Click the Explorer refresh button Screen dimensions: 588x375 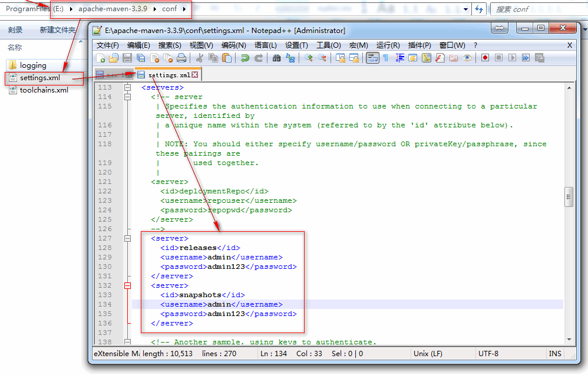tap(479, 9)
